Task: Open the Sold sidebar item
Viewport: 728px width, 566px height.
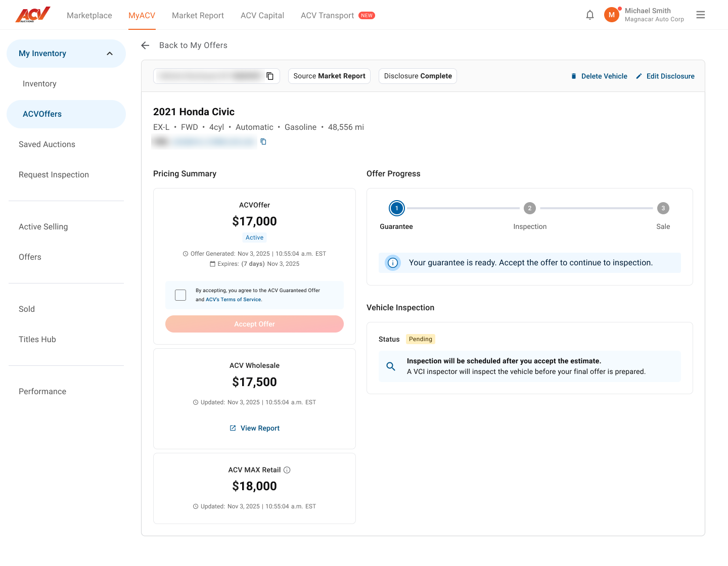Action: [x=27, y=309]
